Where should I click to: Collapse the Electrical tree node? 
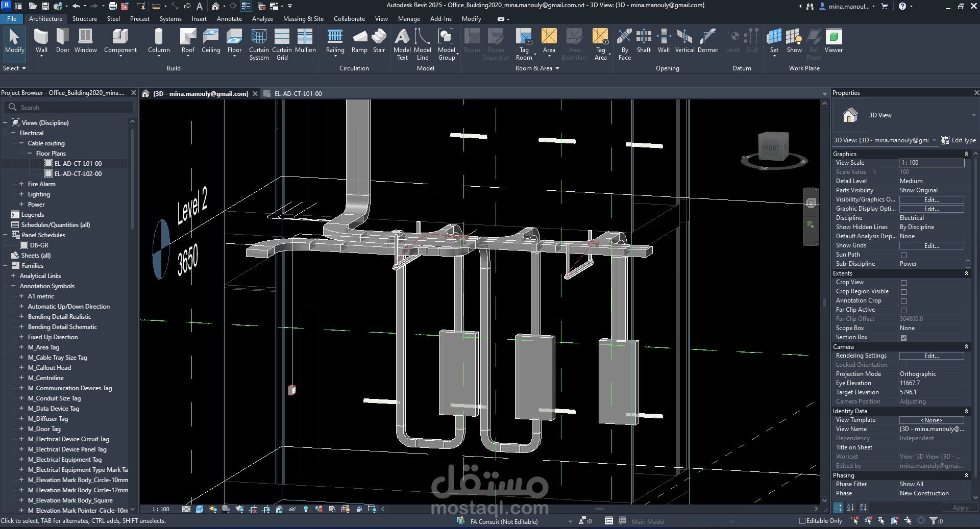coord(13,133)
